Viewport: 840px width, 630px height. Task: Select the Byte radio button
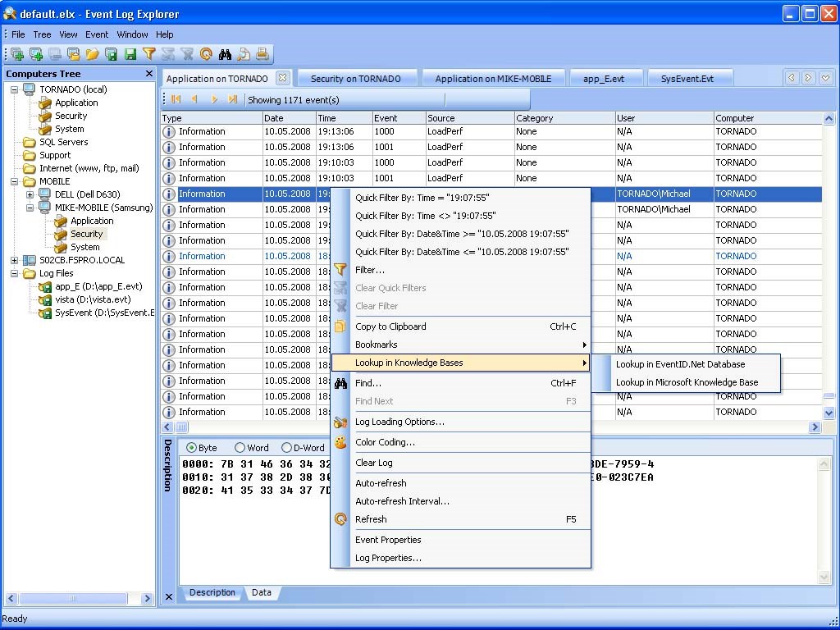192,448
